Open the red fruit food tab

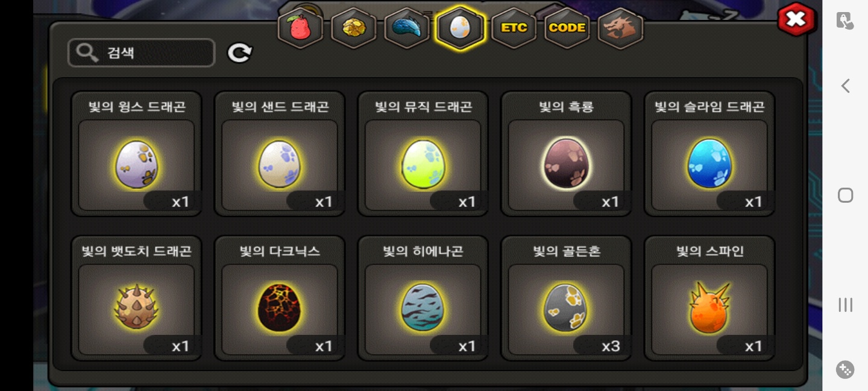300,28
